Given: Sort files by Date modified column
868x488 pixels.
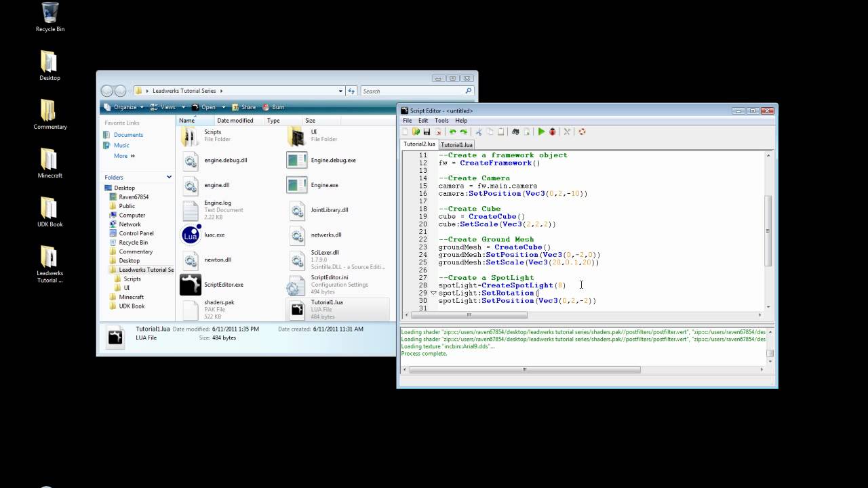Looking at the screenshot, I should [239, 121].
